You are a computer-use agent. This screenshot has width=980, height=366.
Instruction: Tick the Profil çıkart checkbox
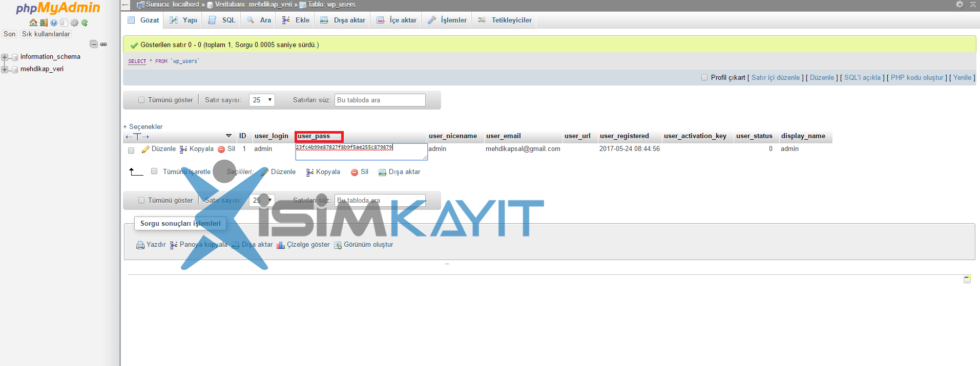click(x=704, y=78)
